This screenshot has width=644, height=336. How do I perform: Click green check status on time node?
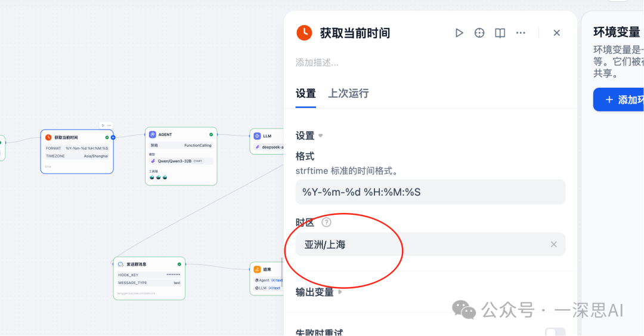[x=107, y=137]
